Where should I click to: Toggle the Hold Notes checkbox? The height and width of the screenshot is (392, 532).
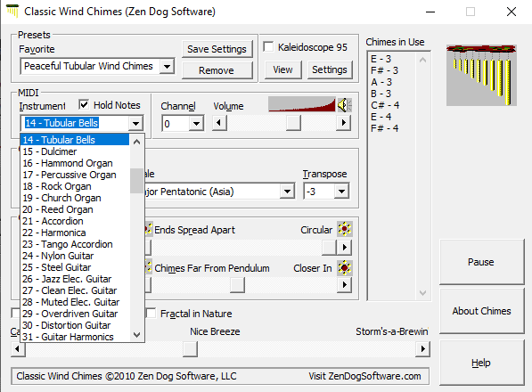tap(84, 105)
